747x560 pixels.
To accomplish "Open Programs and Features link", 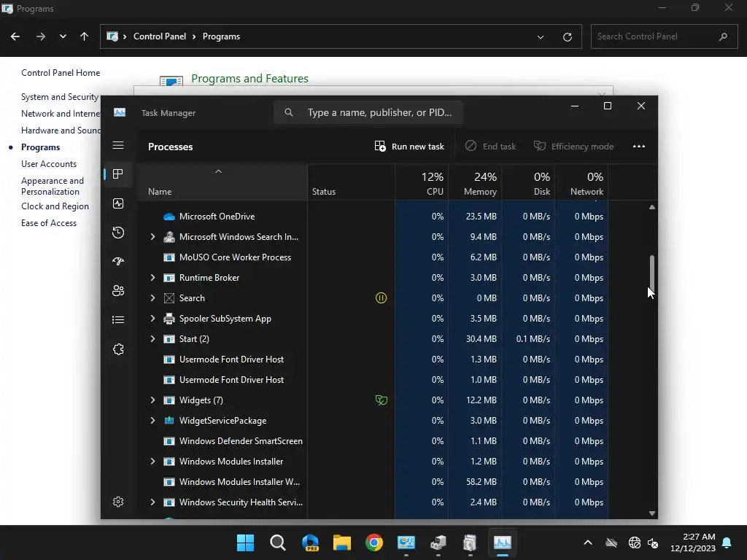I will tap(249, 79).
